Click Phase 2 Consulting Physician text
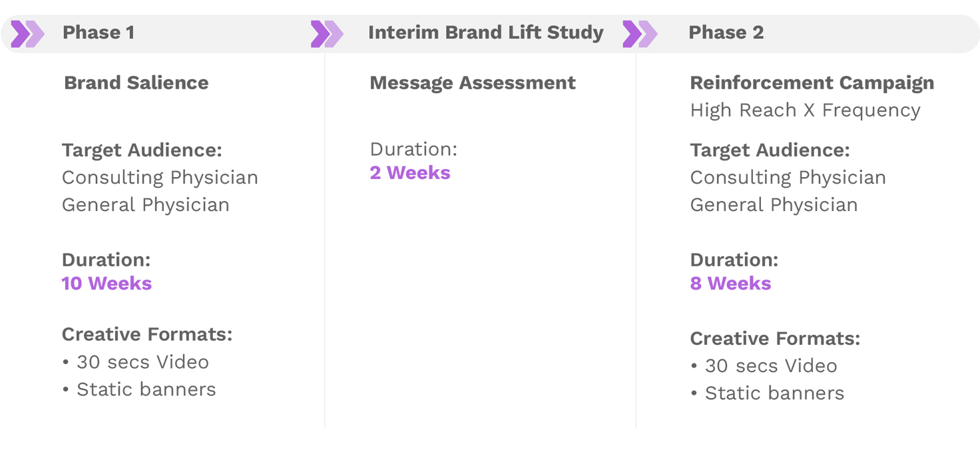The width and height of the screenshot is (980, 466). 788,178
